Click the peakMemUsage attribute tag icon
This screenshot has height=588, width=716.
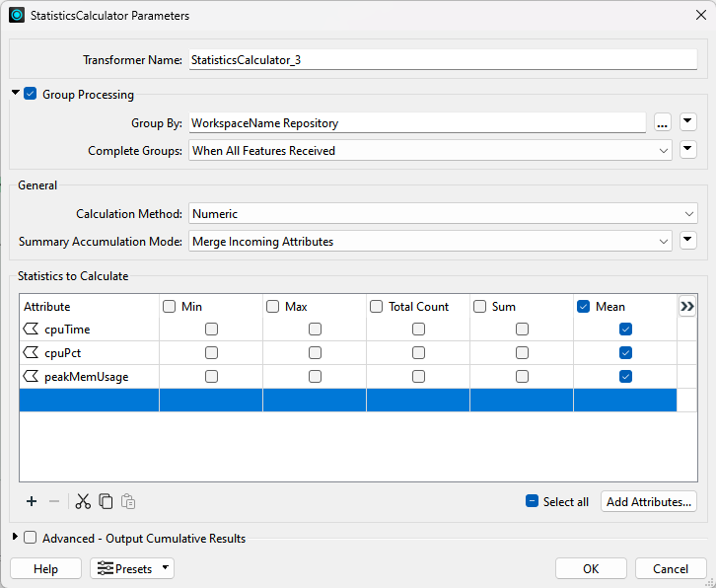pyautogui.click(x=31, y=377)
